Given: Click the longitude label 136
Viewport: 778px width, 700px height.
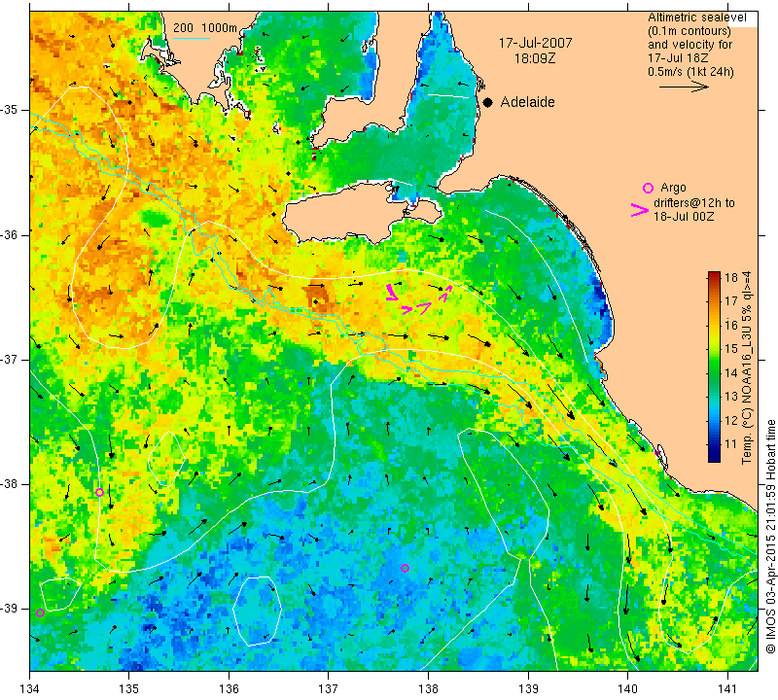Looking at the screenshot, I should tap(229, 688).
